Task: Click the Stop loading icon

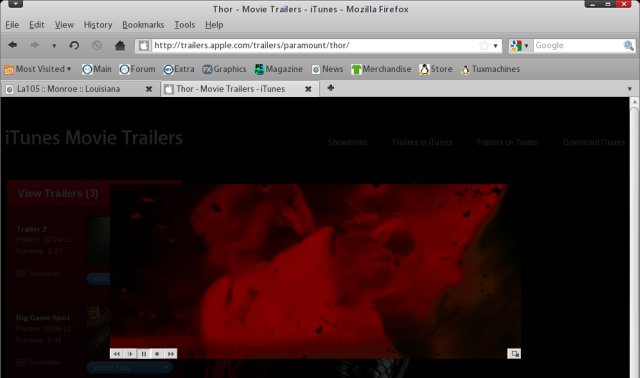Action: [97, 45]
